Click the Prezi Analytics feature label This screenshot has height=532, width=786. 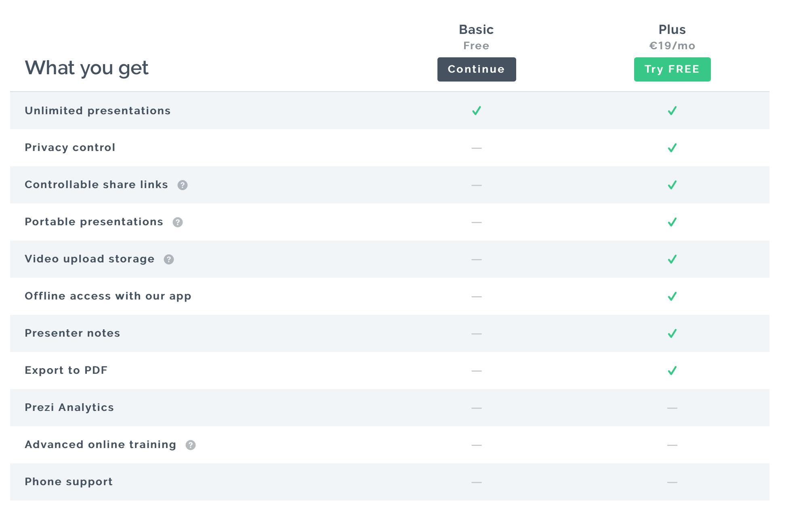click(x=69, y=407)
